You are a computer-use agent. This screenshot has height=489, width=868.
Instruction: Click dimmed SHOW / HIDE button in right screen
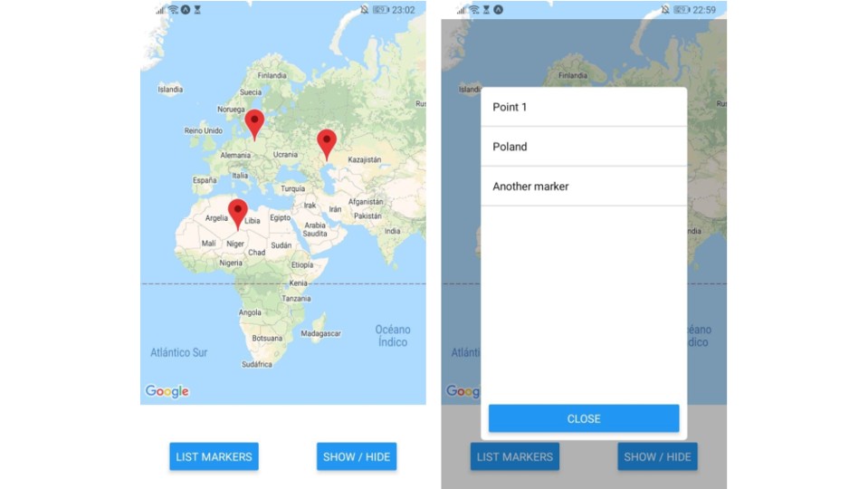pyautogui.click(x=658, y=456)
